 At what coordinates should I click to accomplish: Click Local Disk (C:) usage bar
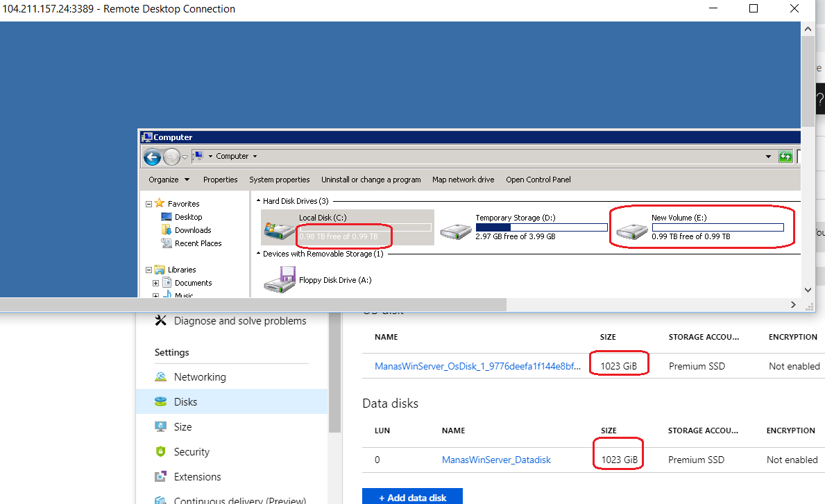coord(365,227)
